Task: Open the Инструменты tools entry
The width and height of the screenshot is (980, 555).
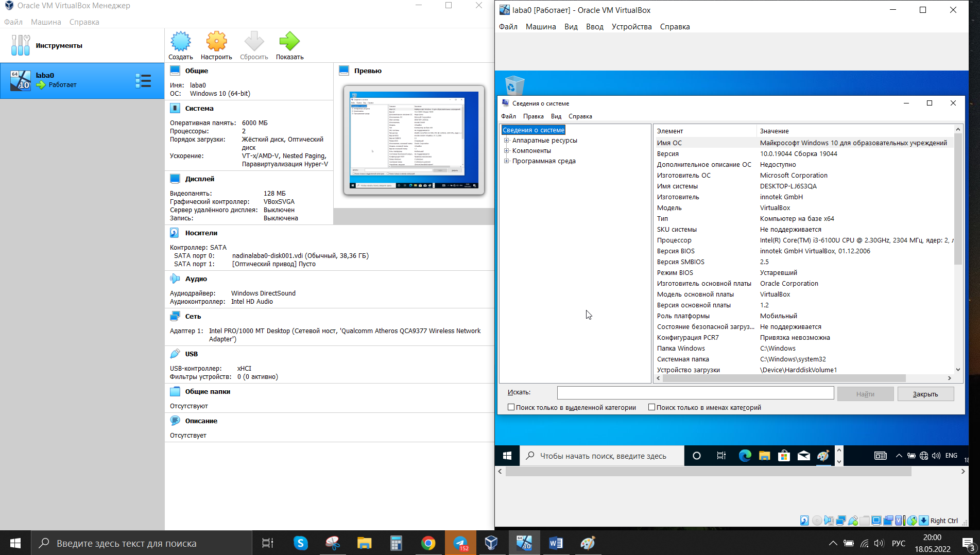Action: (82, 45)
